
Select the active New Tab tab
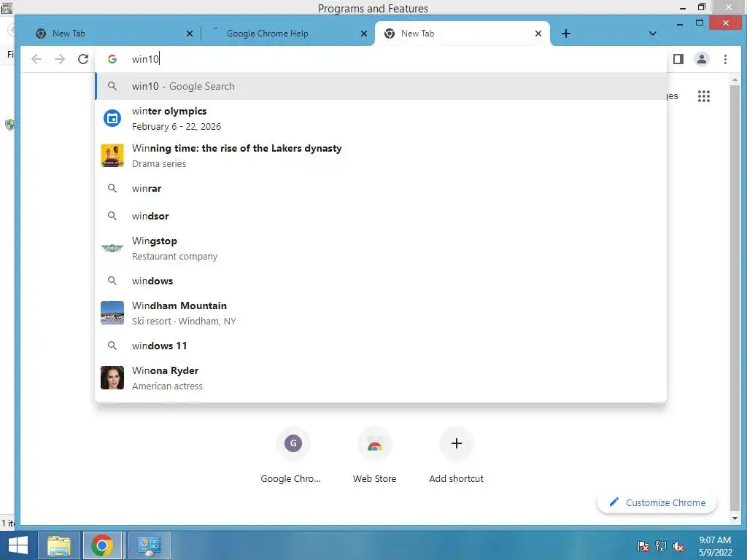pyautogui.click(x=462, y=34)
